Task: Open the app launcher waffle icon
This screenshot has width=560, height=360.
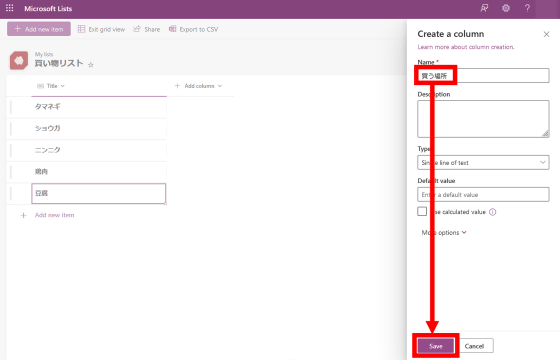Action: tap(10, 8)
